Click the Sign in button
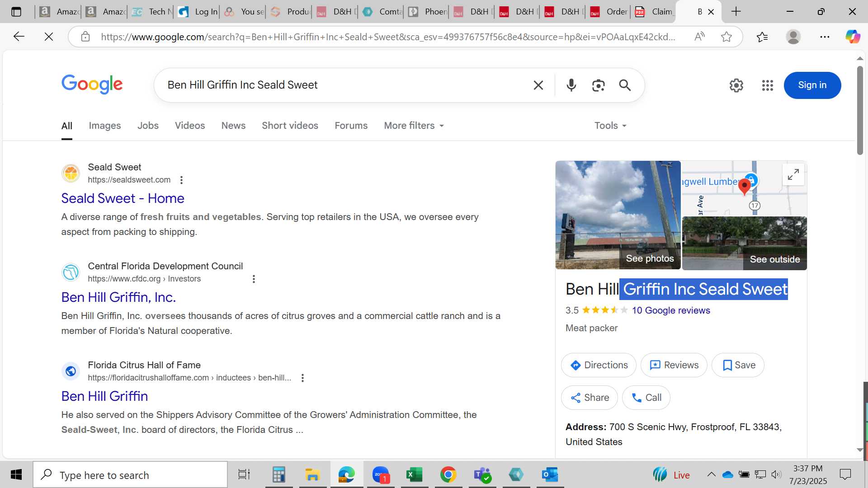The width and height of the screenshot is (868, 488). [x=812, y=85]
